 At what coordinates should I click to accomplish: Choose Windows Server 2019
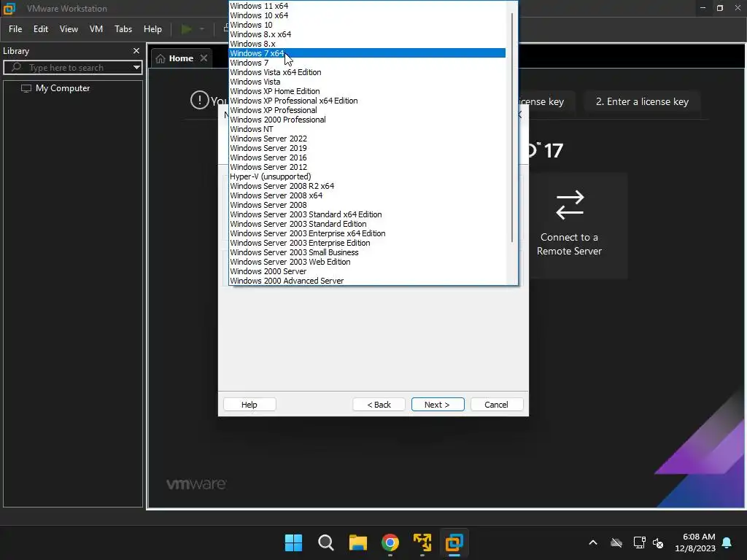pyautogui.click(x=367, y=148)
